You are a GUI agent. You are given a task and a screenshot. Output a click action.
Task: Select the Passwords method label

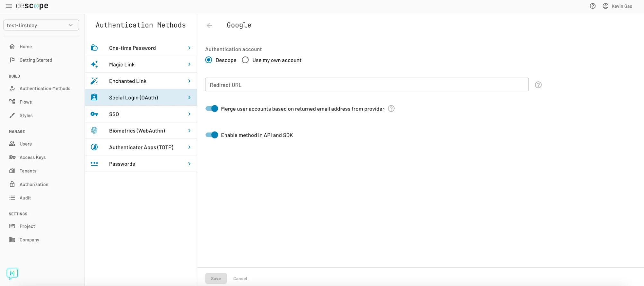point(122,164)
